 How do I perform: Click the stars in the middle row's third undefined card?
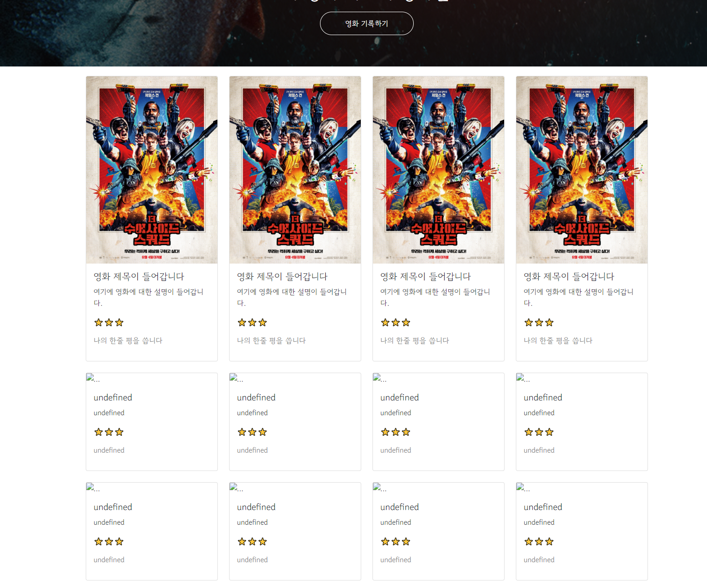coord(395,432)
